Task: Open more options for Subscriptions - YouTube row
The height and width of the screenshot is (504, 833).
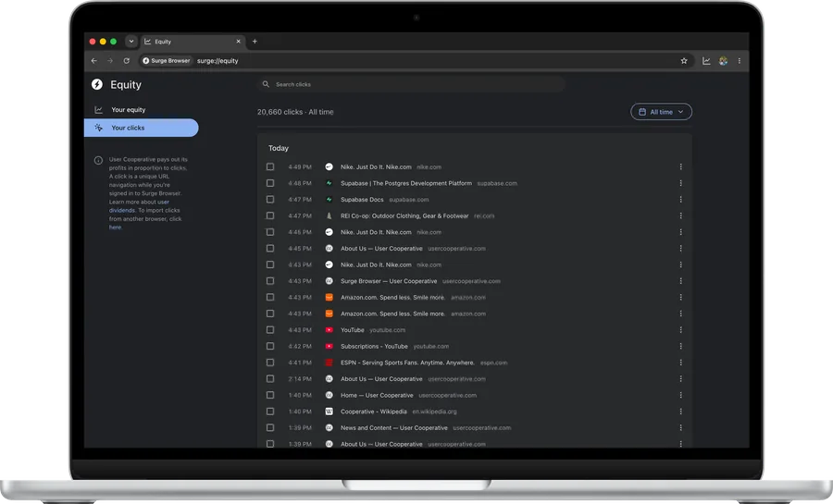Action: tap(680, 347)
